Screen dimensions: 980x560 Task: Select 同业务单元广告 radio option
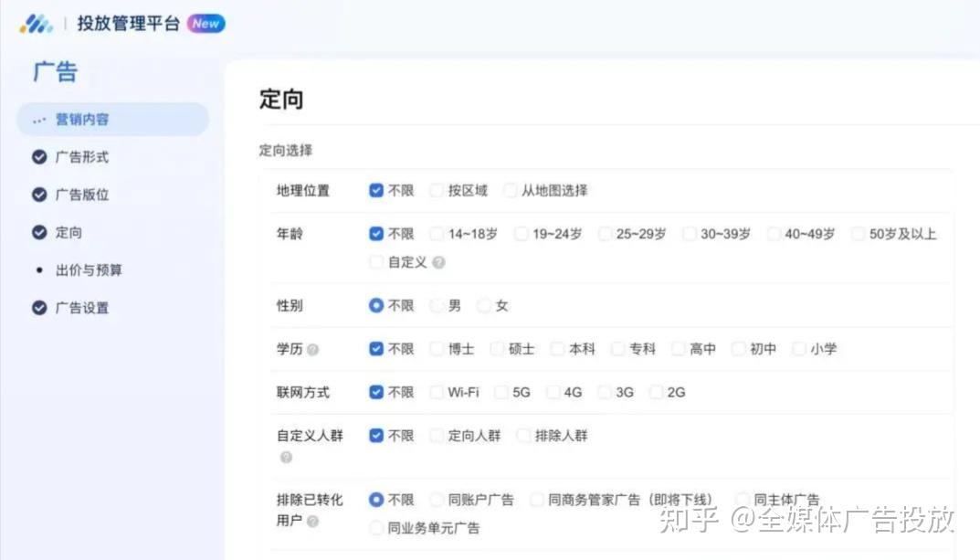(x=376, y=528)
